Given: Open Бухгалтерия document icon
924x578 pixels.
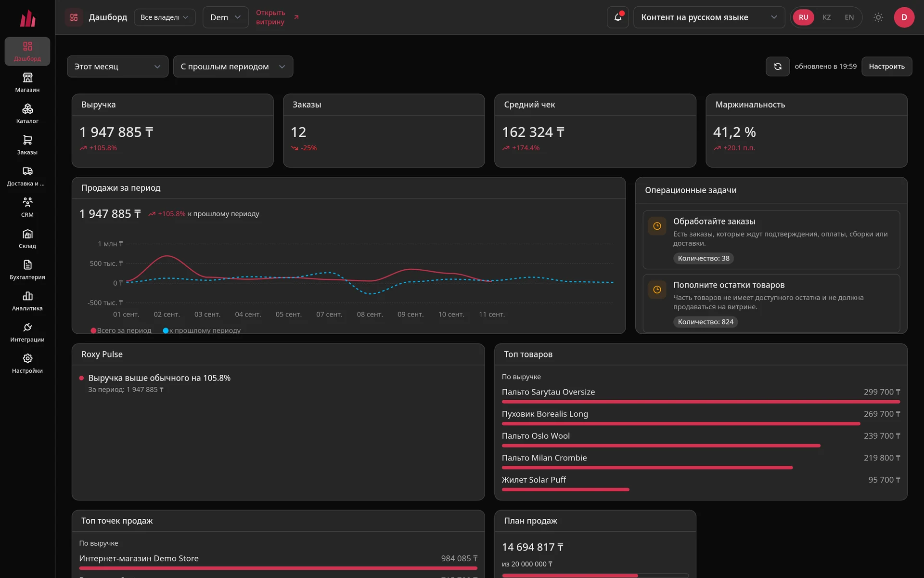Looking at the screenshot, I should [x=27, y=265].
